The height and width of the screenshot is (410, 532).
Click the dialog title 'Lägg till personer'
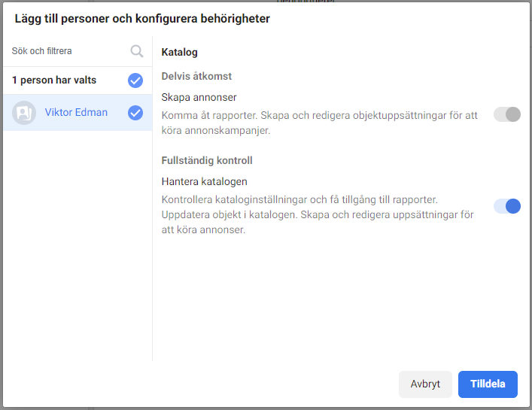click(142, 19)
